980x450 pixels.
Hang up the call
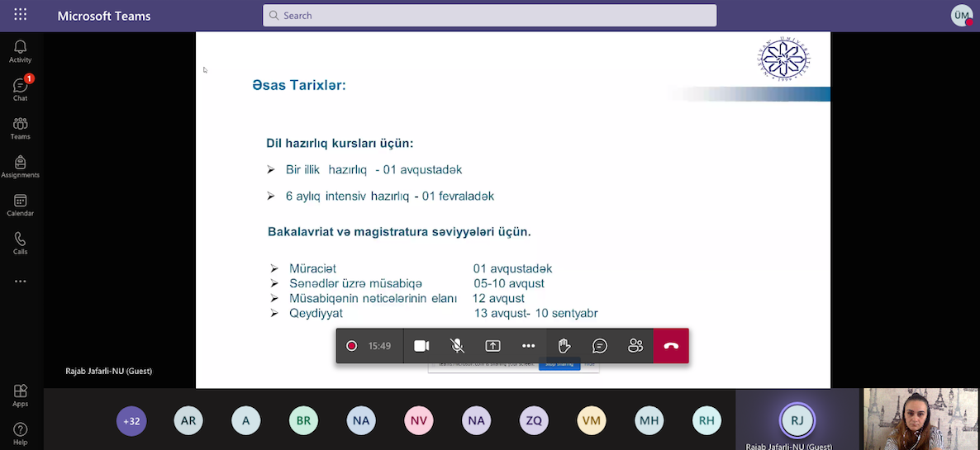[671, 346]
